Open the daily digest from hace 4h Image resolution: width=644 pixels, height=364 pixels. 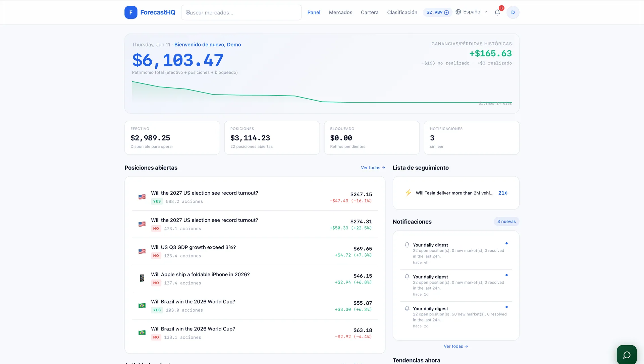click(x=456, y=254)
